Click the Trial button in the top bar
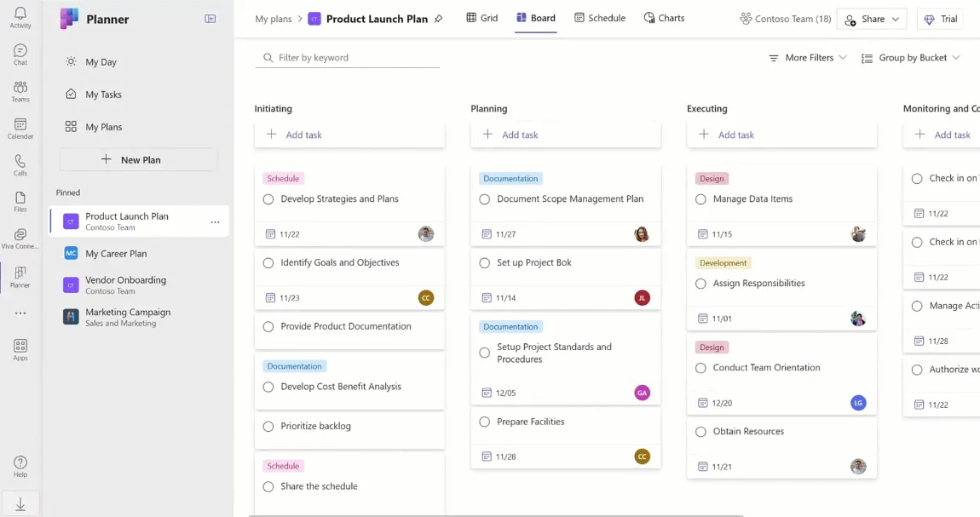This screenshot has height=517, width=980. [x=939, y=19]
